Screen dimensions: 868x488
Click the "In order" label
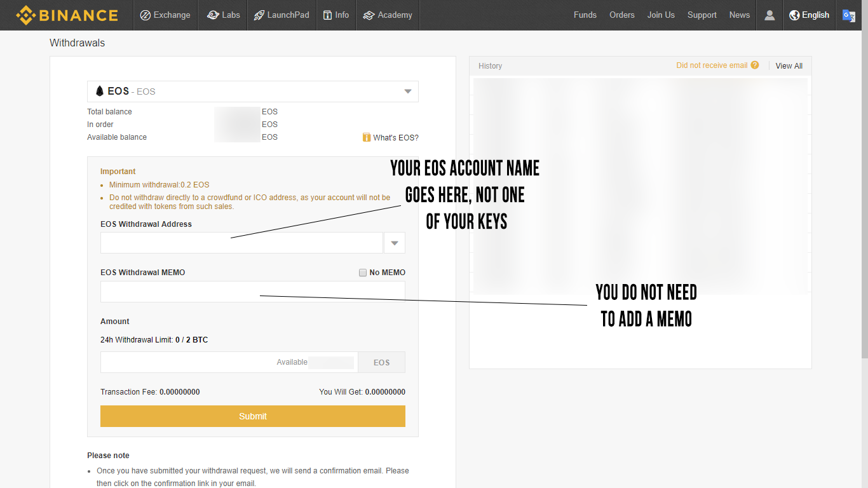coord(100,125)
